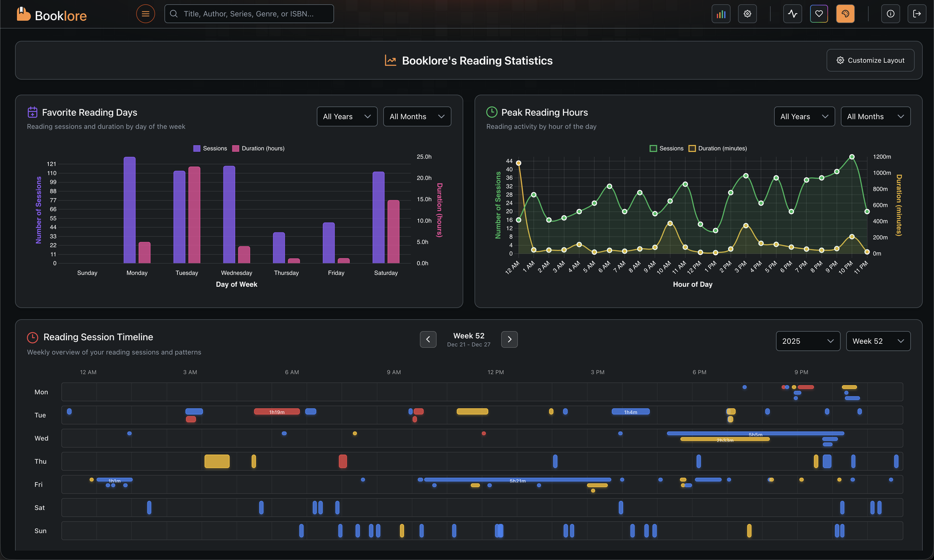Toggle the hamburger sidebar menu button
Screen dimensions: 934x560
(x=145, y=14)
